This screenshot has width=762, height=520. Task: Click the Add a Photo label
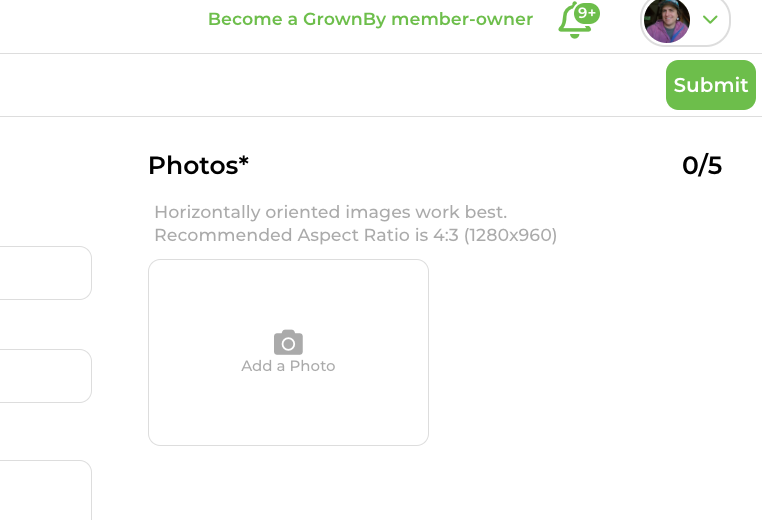pyautogui.click(x=288, y=366)
